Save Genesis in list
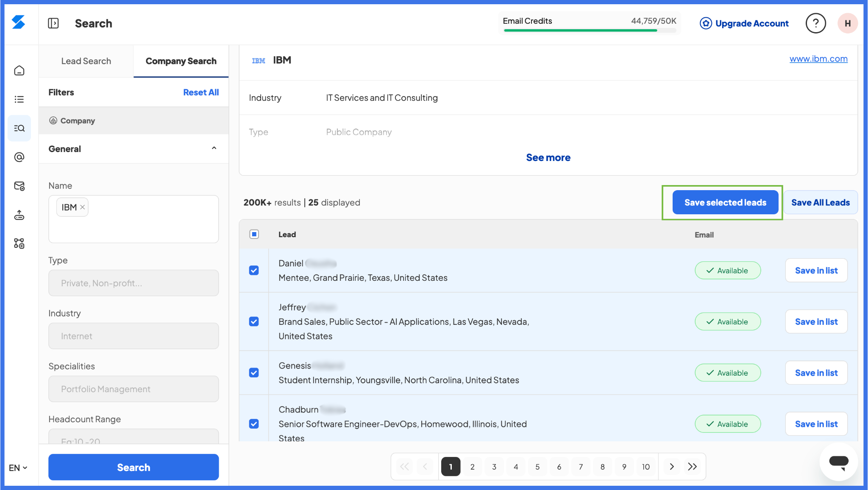This screenshot has height=490, width=868. click(x=816, y=373)
